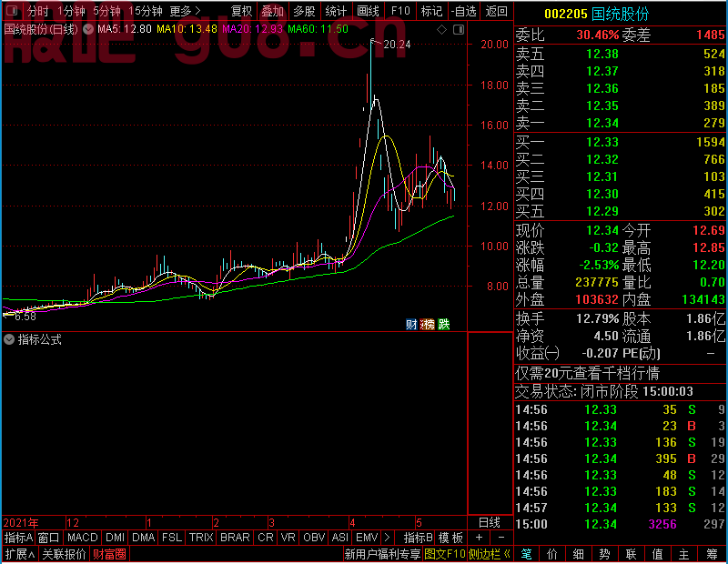Switch to the 联 linked tab
The image size is (728, 564).
(x=631, y=554)
